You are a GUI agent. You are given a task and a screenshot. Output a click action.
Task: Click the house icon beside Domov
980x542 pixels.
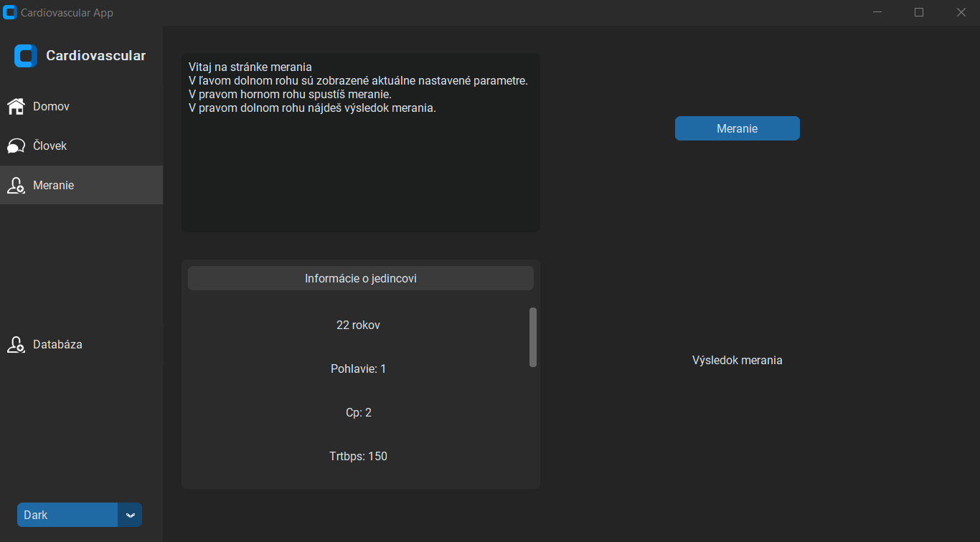point(16,107)
